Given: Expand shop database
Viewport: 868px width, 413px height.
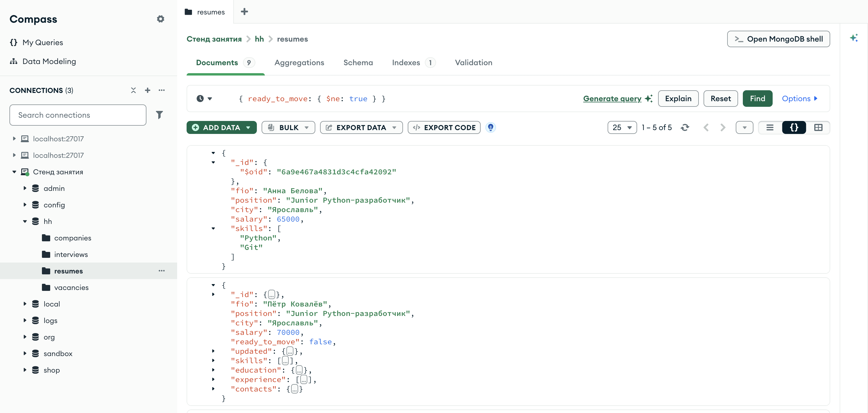Looking at the screenshot, I should (25, 370).
